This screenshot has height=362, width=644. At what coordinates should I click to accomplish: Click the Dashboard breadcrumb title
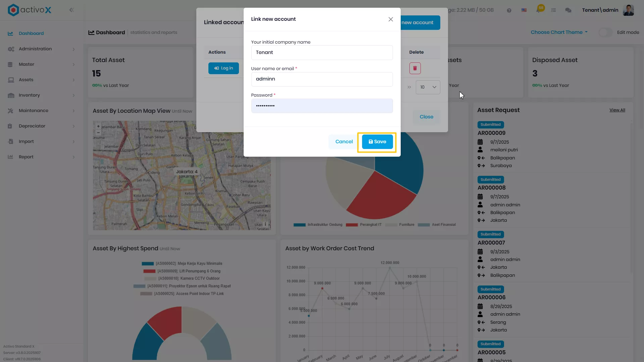pyautogui.click(x=110, y=33)
